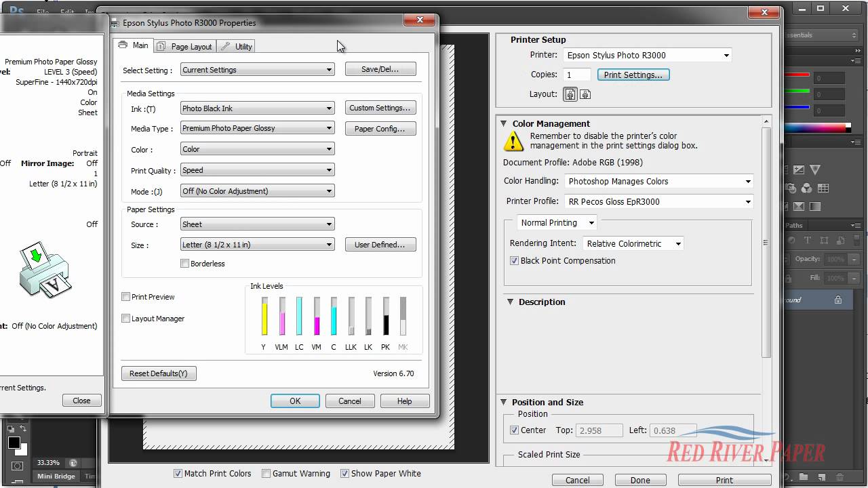868x488 pixels.
Task: Open the Print Quality dropdown
Action: pos(258,170)
